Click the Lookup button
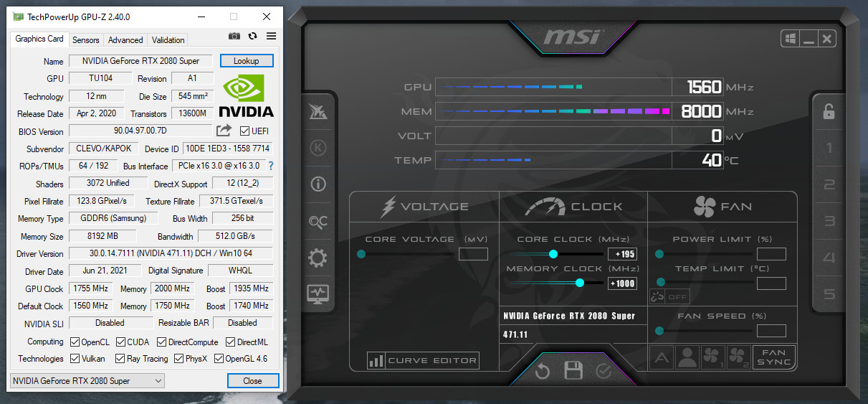The width and height of the screenshot is (868, 404). (x=247, y=61)
